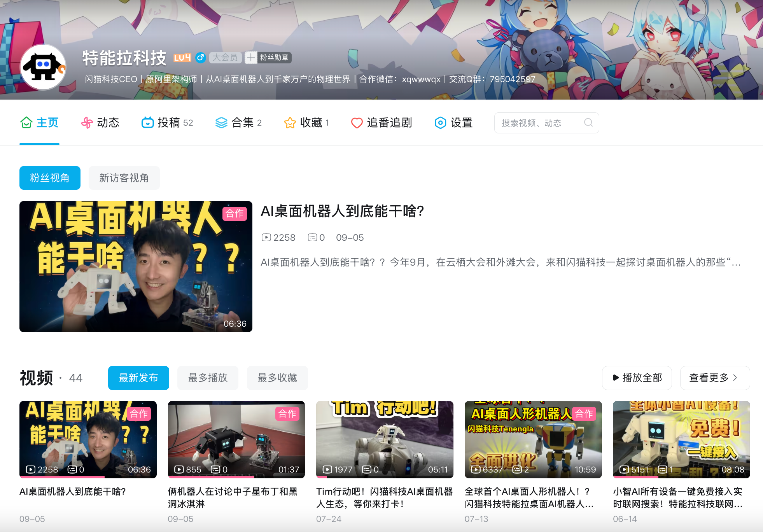The width and height of the screenshot is (763, 532).
Task: Click the 主页 home icon
Action: point(26,122)
